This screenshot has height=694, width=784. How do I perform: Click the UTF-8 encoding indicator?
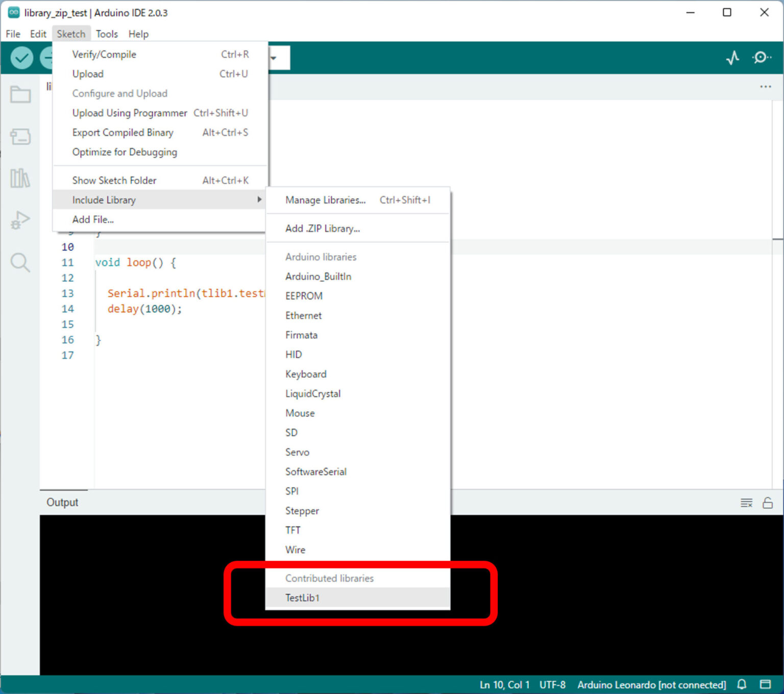pos(552,684)
